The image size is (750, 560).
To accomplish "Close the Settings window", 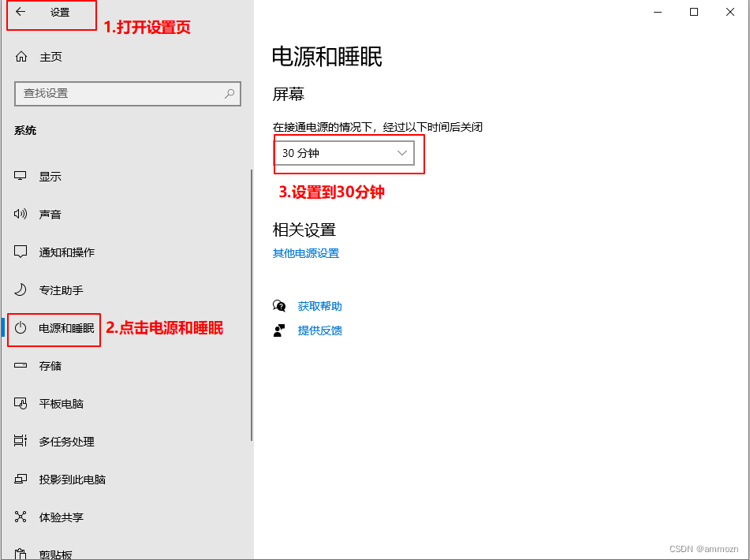I will 730,12.
